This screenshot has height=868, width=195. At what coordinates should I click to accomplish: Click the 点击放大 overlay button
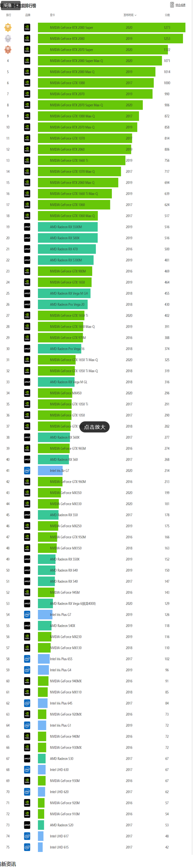95,427
